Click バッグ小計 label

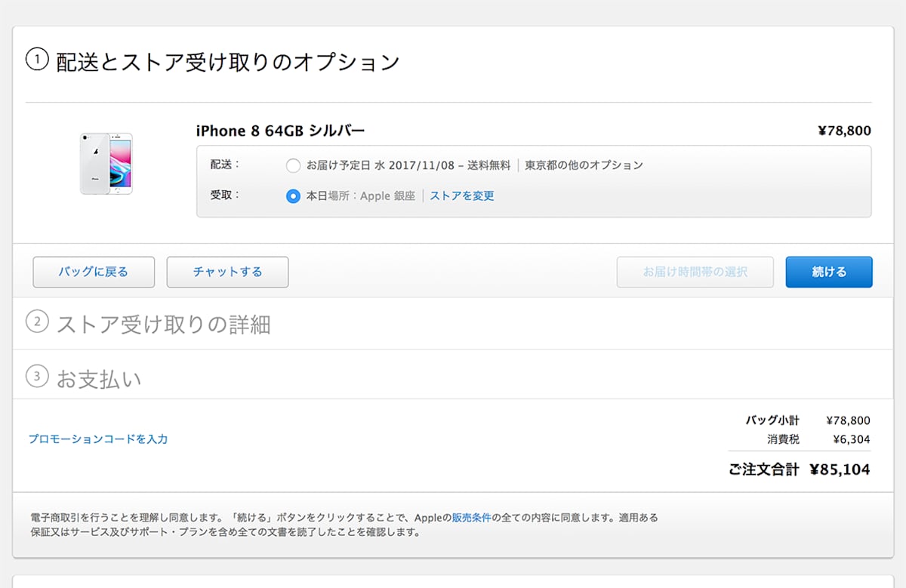tap(772, 420)
